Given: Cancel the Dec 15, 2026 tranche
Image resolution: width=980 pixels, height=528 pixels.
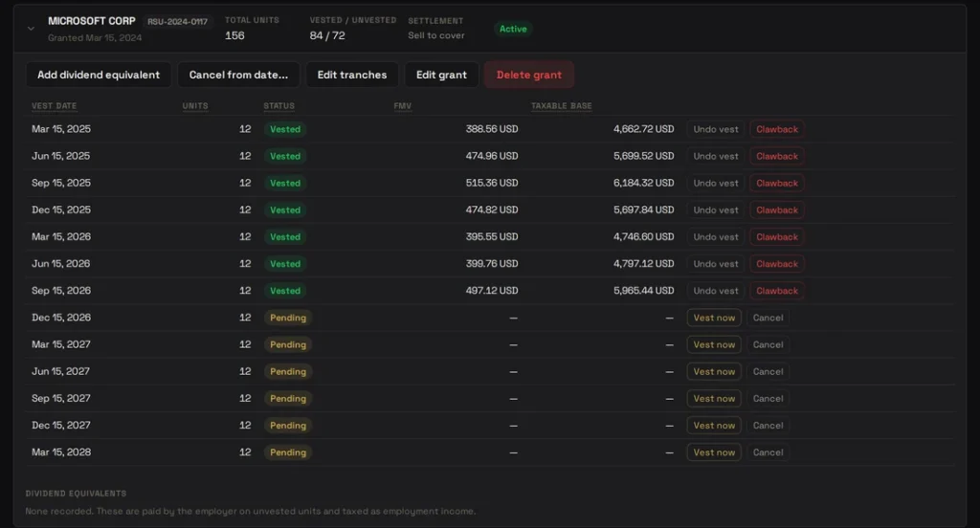Looking at the screenshot, I should [x=768, y=318].
